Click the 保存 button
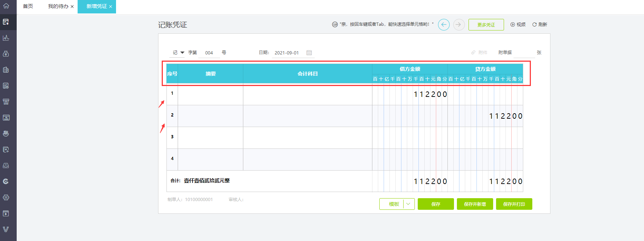 (435, 204)
